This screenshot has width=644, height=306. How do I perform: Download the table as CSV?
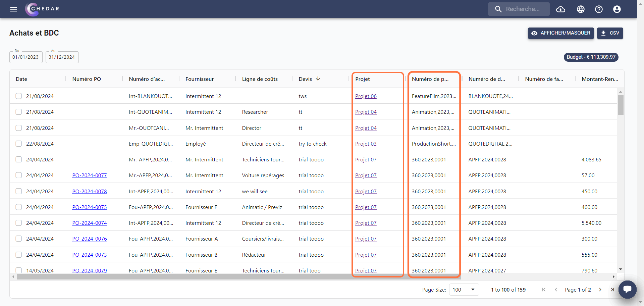(610, 33)
